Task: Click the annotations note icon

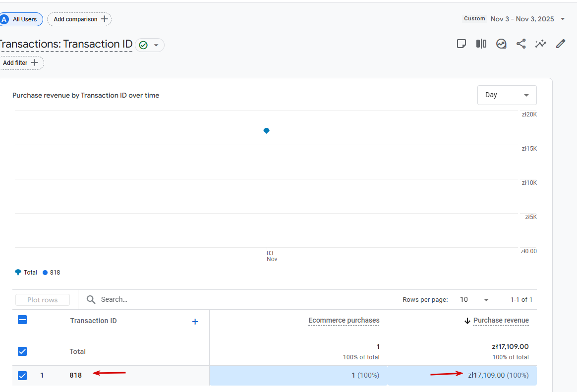Action: [x=462, y=44]
